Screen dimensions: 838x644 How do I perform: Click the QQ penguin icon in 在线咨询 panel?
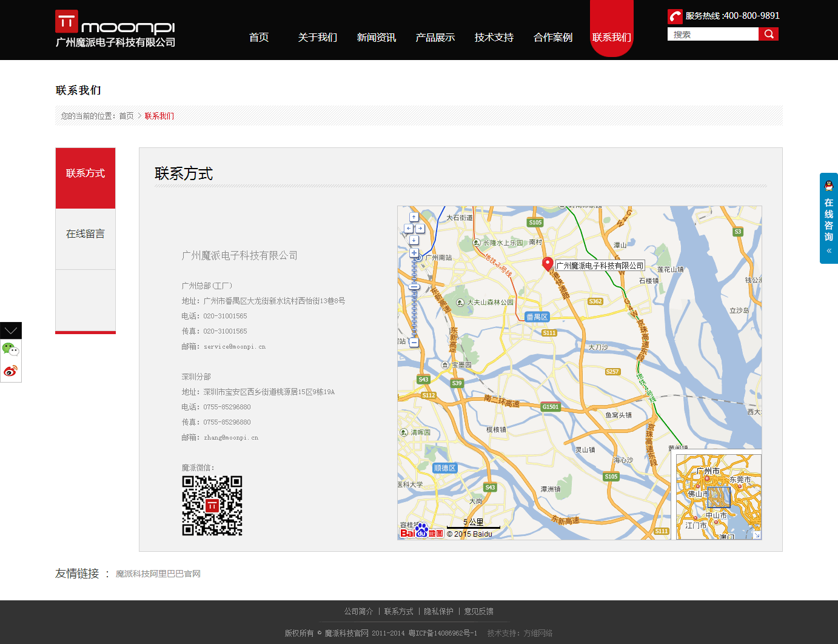coord(829,186)
